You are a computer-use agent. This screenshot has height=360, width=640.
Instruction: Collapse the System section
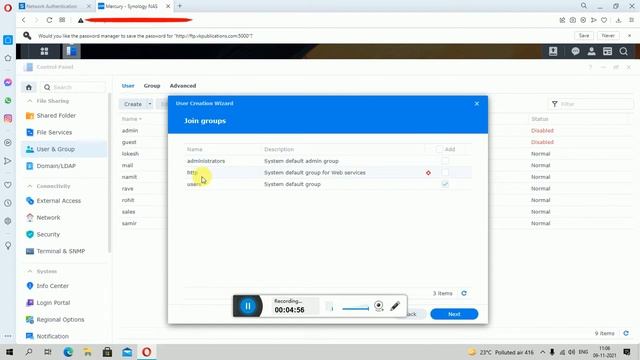29,271
